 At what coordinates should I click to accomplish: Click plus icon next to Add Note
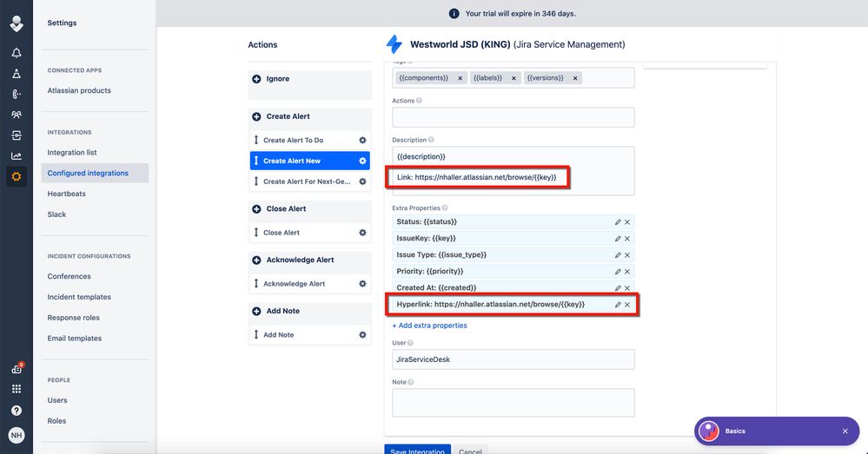tap(256, 312)
